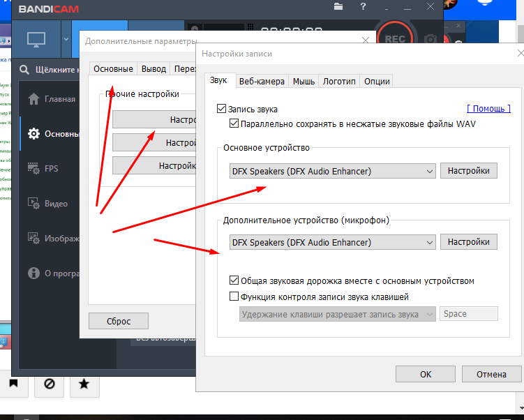Switch to the Логотип tab
524x420 pixels.
339,81
